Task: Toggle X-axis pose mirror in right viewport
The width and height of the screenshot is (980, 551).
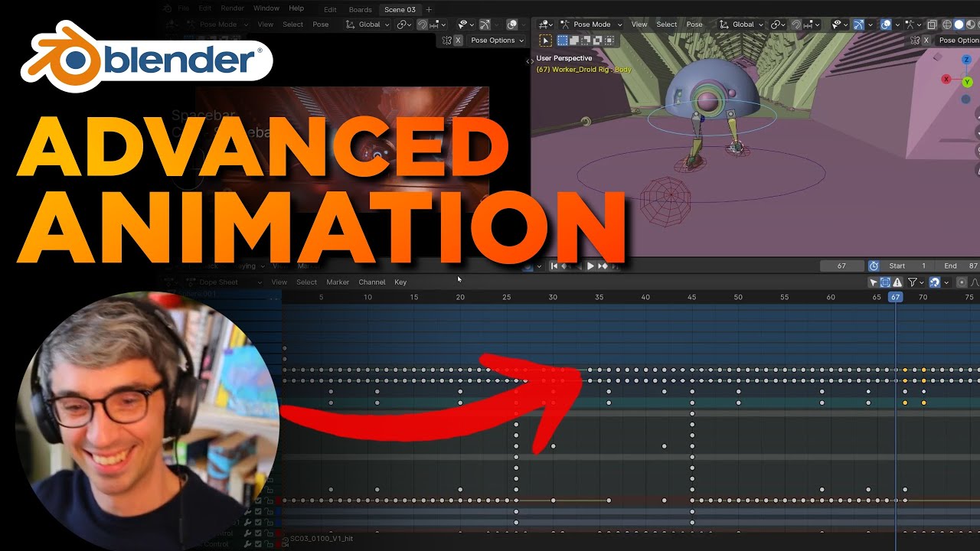Action: tap(926, 41)
